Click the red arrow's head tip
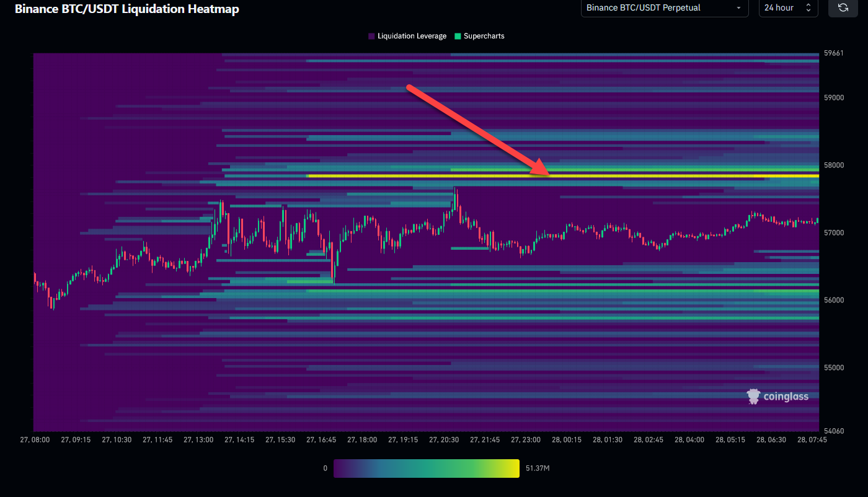 click(549, 175)
